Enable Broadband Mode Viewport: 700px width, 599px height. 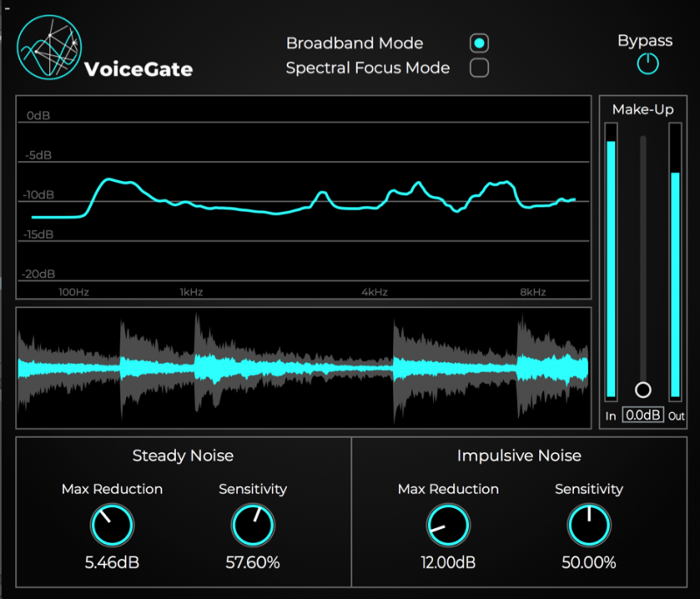point(478,42)
